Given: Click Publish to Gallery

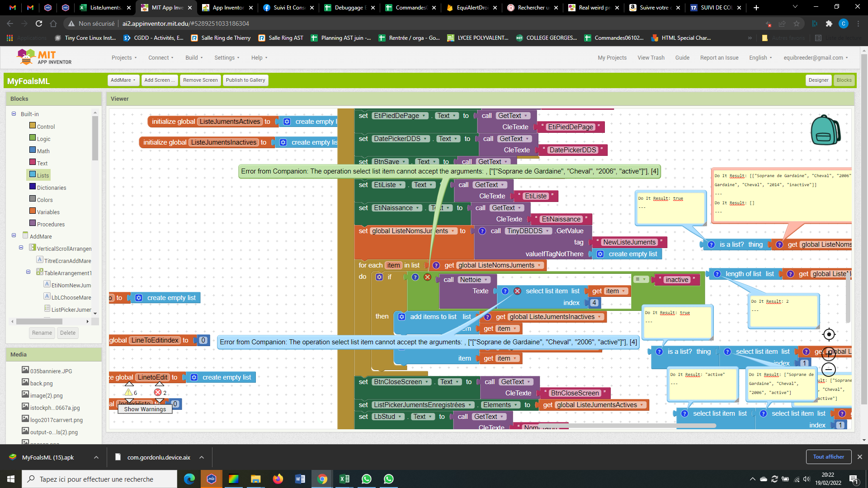Looking at the screenshot, I should 245,80.
